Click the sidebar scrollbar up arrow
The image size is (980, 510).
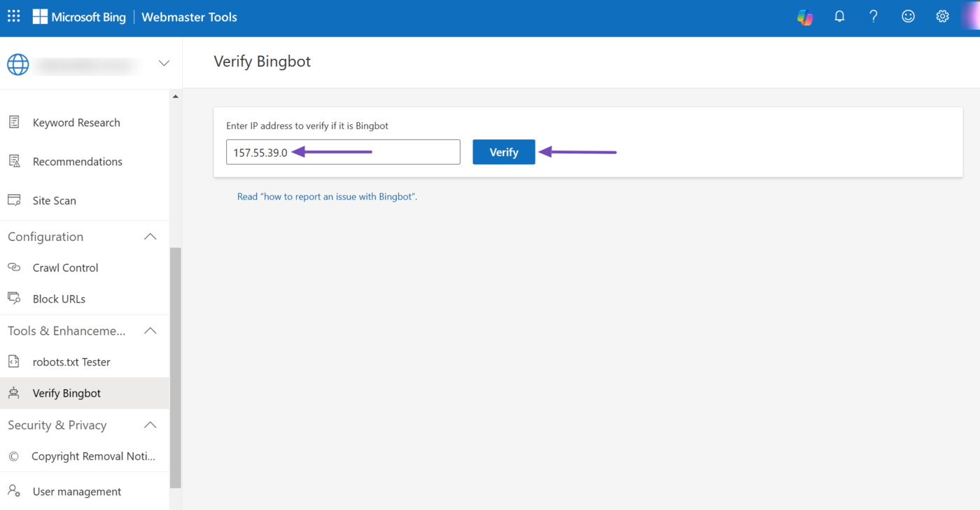pyautogui.click(x=175, y=97)
